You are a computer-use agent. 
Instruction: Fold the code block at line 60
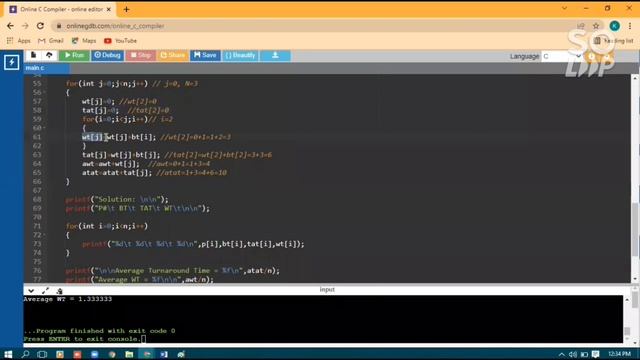coord(44,128)
